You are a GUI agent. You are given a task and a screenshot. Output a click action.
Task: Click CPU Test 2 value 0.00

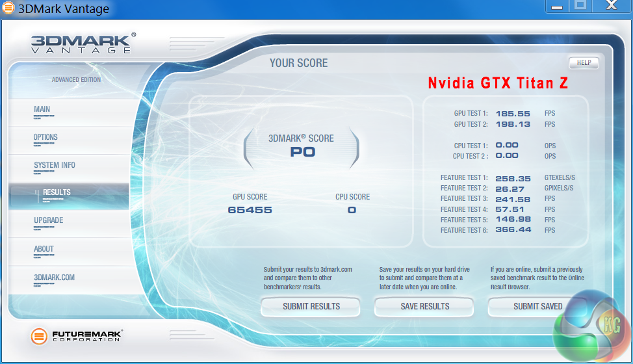507,156
